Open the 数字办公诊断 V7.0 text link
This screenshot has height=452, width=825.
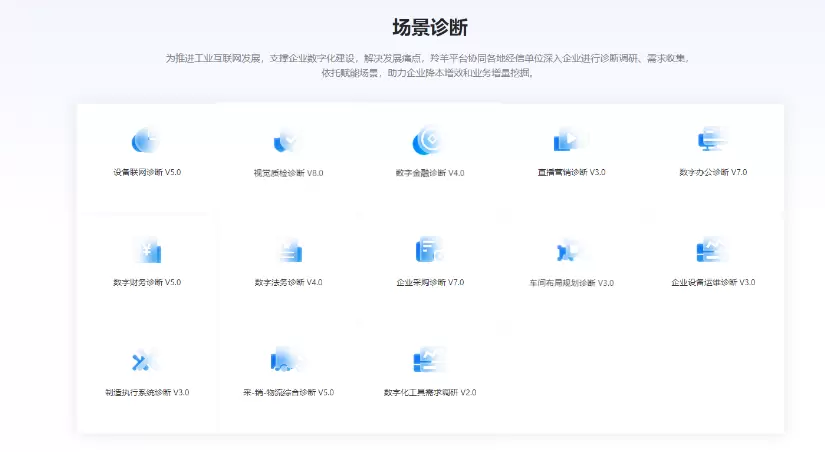pos(712,172)
